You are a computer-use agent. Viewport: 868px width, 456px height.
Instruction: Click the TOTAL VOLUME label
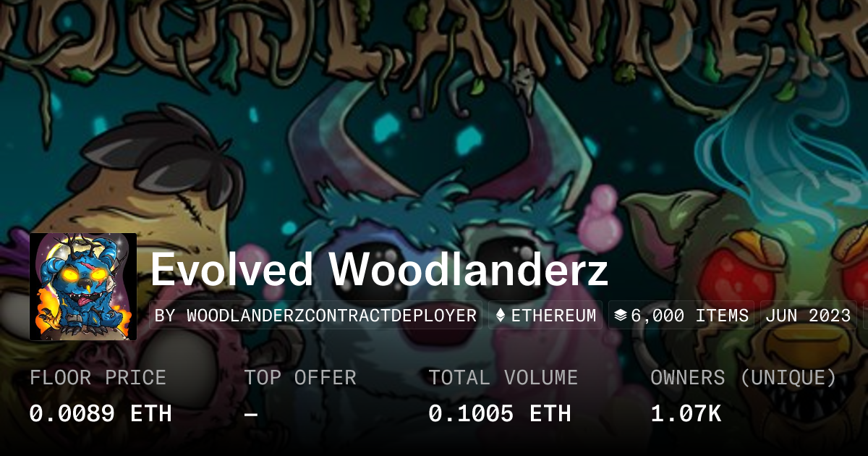pos(503,378)
